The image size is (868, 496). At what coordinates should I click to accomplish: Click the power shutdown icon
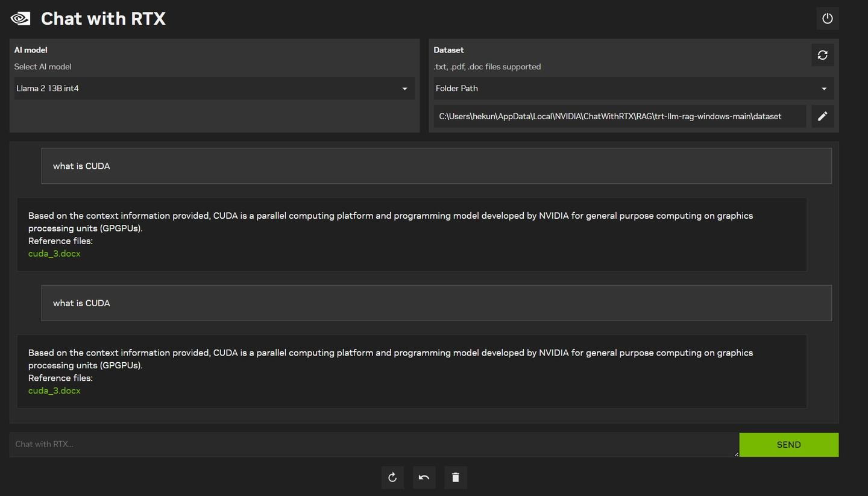(827, 19)
